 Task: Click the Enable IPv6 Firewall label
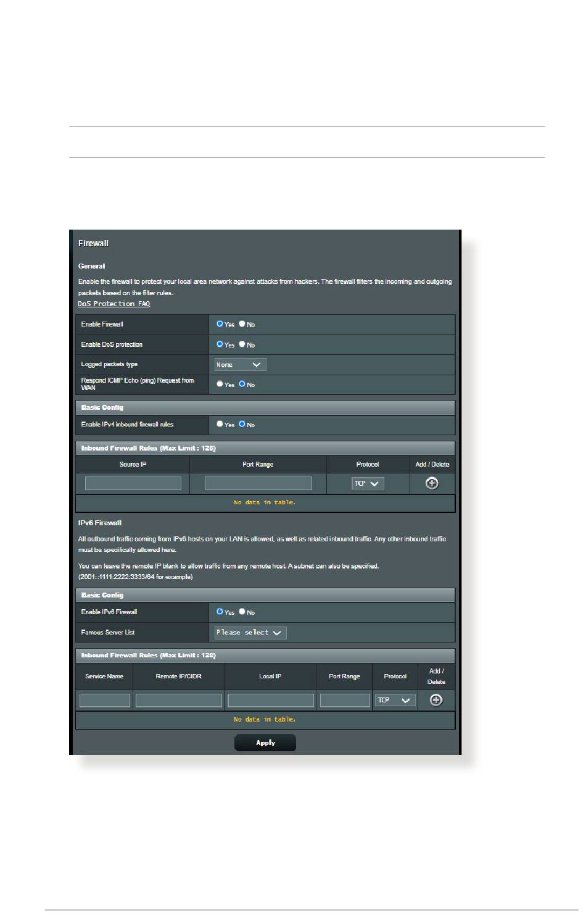click(109, 612)
